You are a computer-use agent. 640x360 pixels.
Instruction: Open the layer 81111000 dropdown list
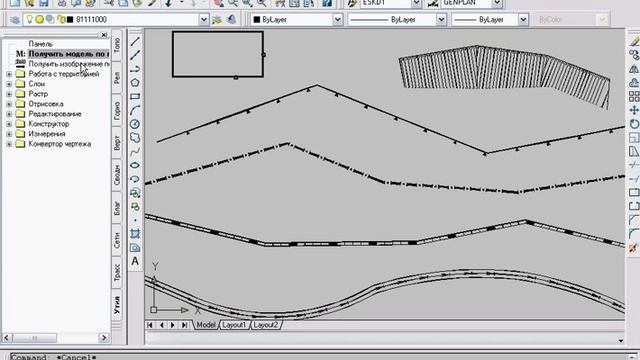click(203, 20)
